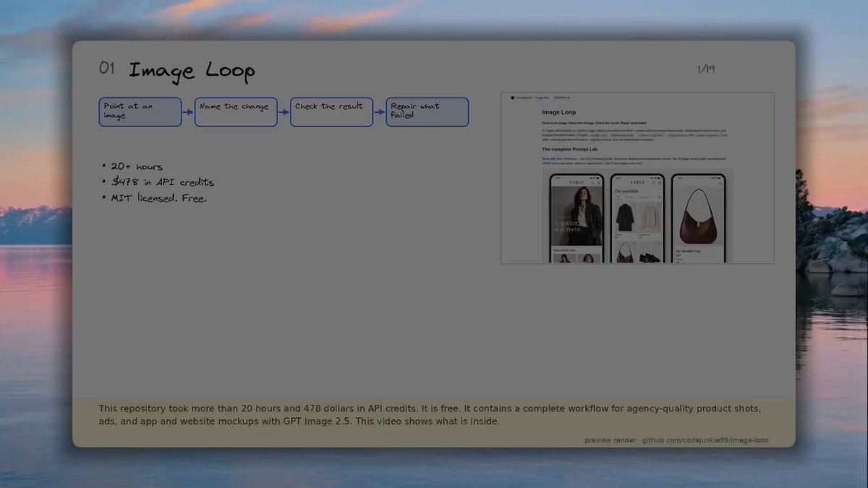The height and width of the screenshot is (488, 868).
Task: Click the "Repair what failed" step box
Action: pos(427,112)
